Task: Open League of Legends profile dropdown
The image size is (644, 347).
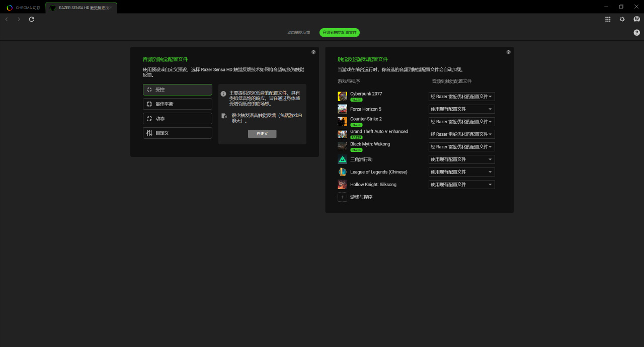Action: [461, 172]
